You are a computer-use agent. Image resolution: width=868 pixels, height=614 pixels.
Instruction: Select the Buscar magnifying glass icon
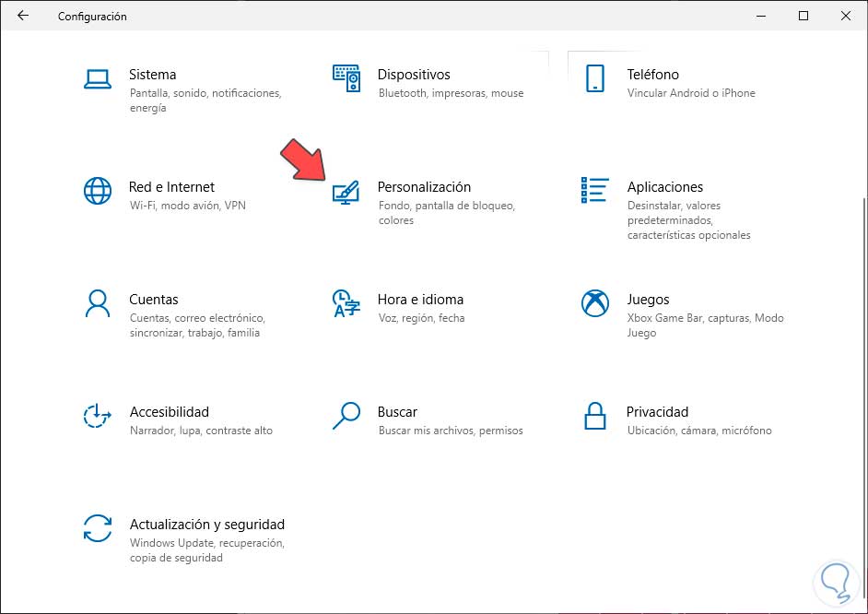346,416
